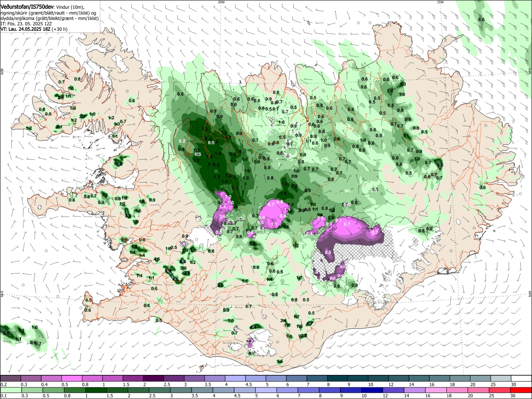Click the bright red 30 mm rain legend swatch
Image resolution: width=532 pixels, height=399 pixels.
[522, 390]
